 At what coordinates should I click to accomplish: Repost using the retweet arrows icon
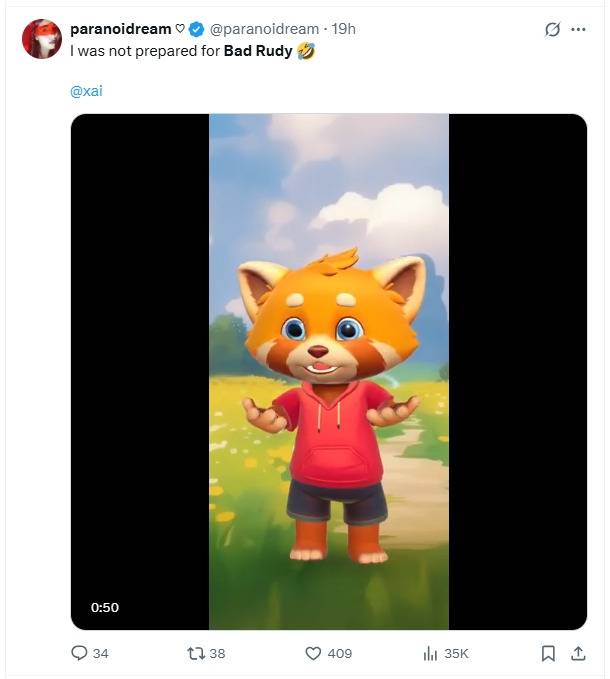coord(196,653)
